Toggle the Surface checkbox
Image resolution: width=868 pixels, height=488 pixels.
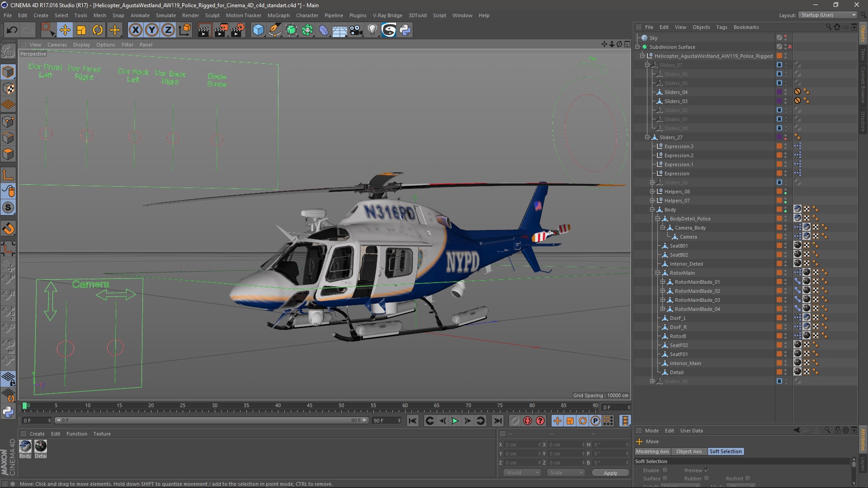point(665,479)
